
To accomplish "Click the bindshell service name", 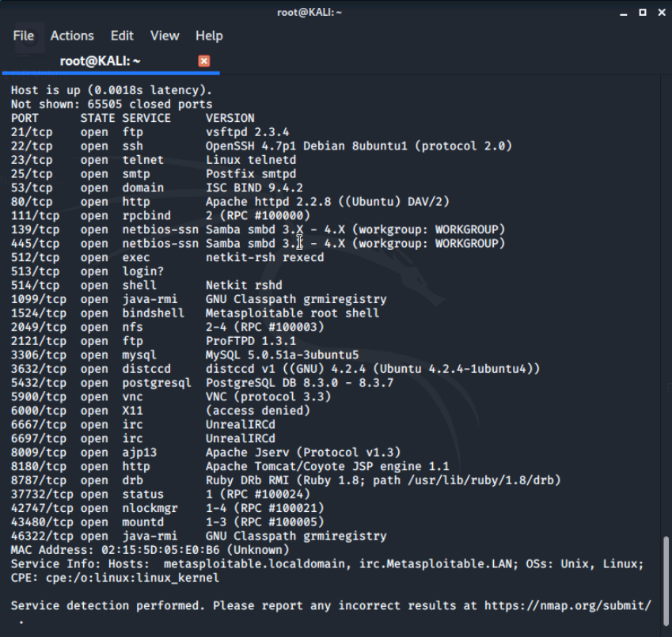I will pyautogui.click(x=153, y=313).
